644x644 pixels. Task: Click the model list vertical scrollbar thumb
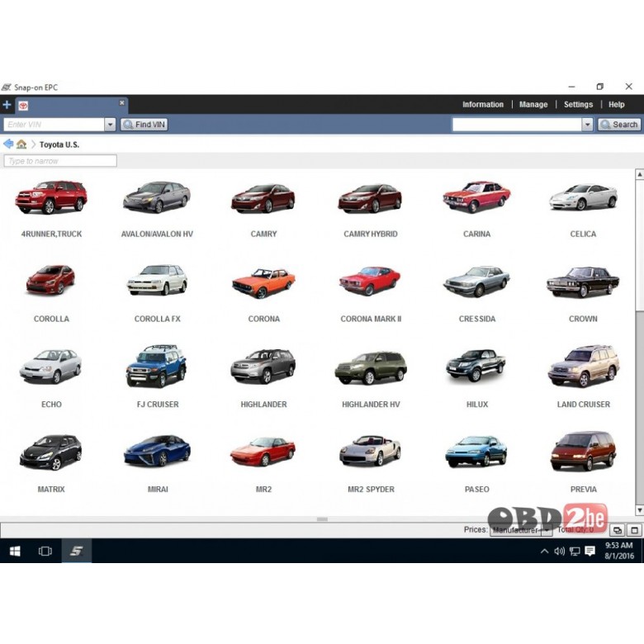click(x=640, y=244)
